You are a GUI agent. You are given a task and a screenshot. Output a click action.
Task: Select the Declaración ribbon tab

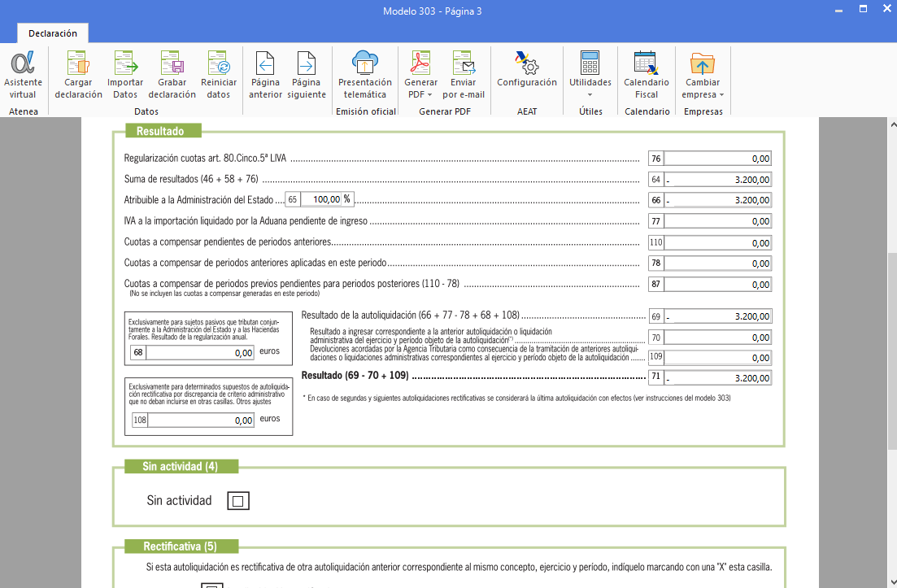point(53,33)
